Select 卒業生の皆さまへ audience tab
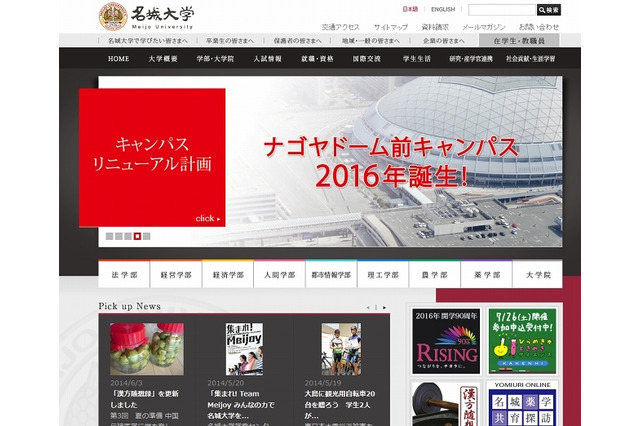The height and width of the screenshot is (426, 640). tap(230, 41)
